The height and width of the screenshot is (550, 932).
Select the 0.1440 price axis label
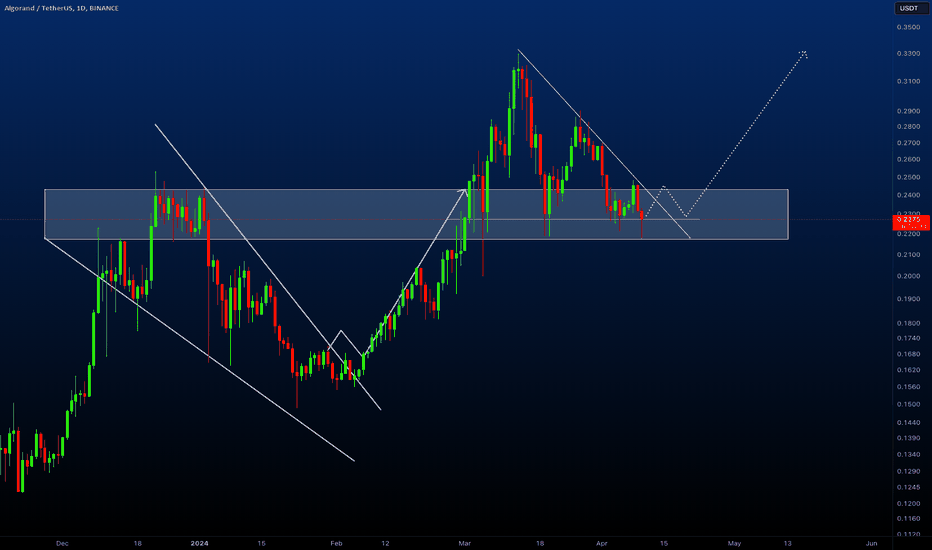click(x=908, y=423)
